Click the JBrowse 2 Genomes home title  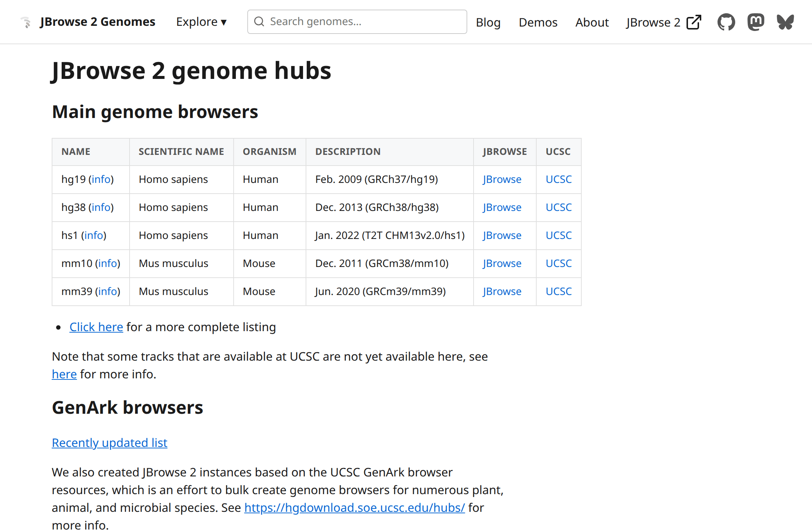click(x=97, y=22)
